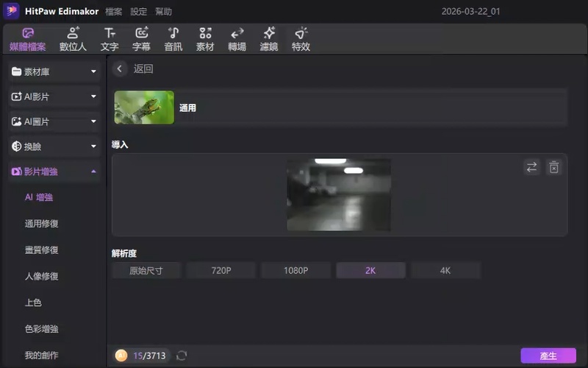Screen dimensions: 588x368
Task: Click the HitPaw Edimakor logo icon
Action: click(x=11, y=10)
